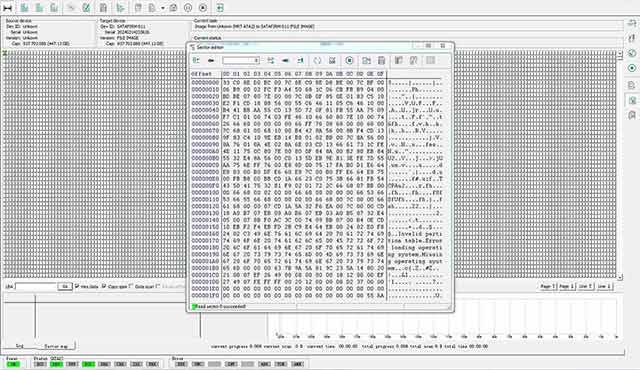Image resolution: width=640 pixels, height=370 pixels.
Task: Click the refresh circular-arrows icon in Sector editor
Action: point(318,61)
